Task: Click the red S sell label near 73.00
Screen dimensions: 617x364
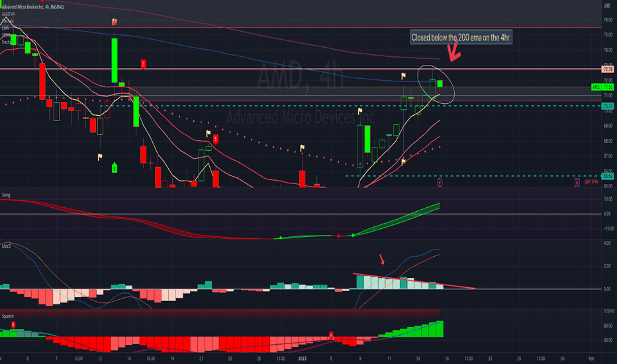Action: 143,64
